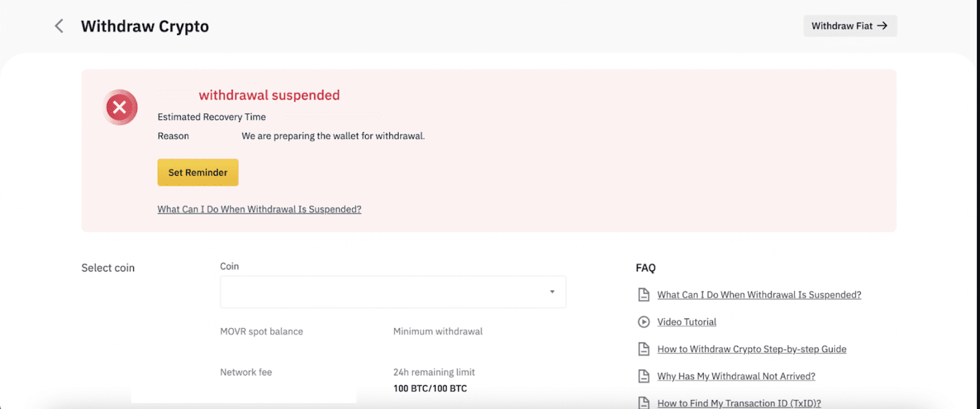Screen dimensions: 980x409
Task: Open the Video Tutorial link
Action: 687,322
